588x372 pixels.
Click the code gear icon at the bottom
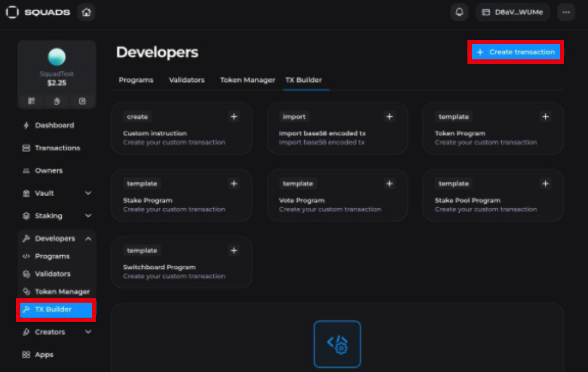337,344
